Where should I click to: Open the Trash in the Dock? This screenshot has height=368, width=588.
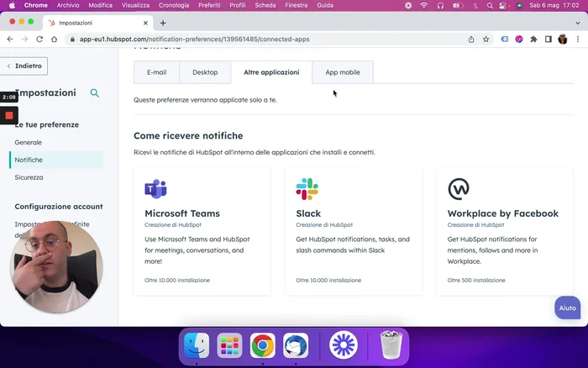point(391,344)
